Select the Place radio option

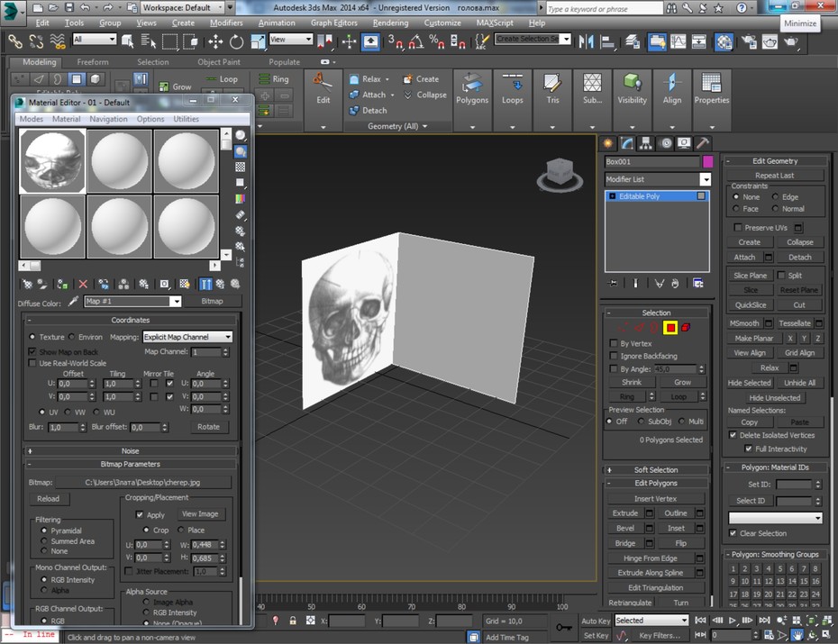(180, 530)
